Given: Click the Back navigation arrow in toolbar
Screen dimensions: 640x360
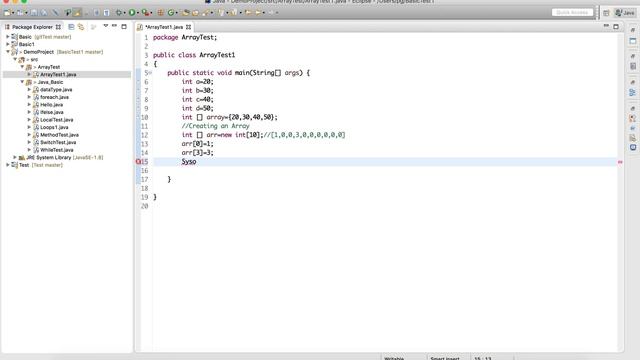Looking at the screenshot, I should (x=258, y=13).
